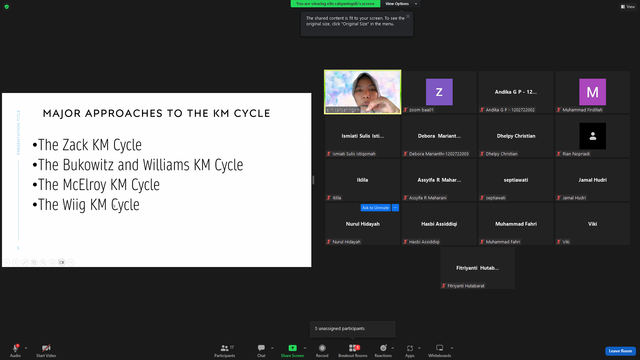640x360 pixels.
Task: Click the '5 unassigned participants' popup
Action: point(352,329)
